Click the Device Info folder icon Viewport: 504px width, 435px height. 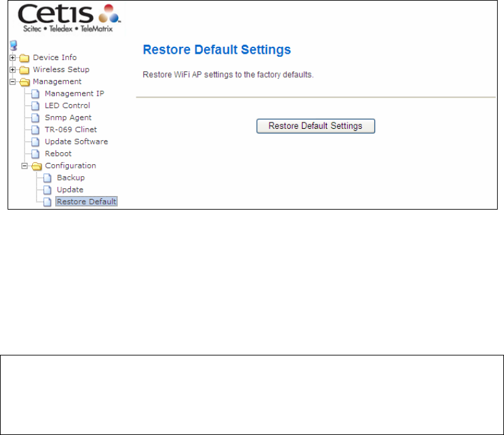[x=25, y=58]
